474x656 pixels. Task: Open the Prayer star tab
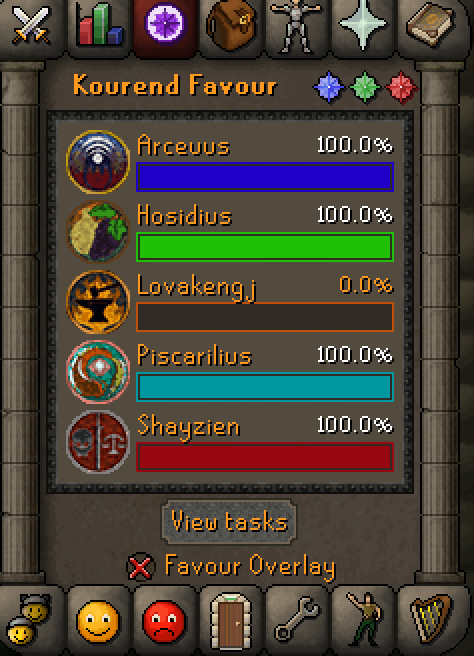tap(362, 25)
